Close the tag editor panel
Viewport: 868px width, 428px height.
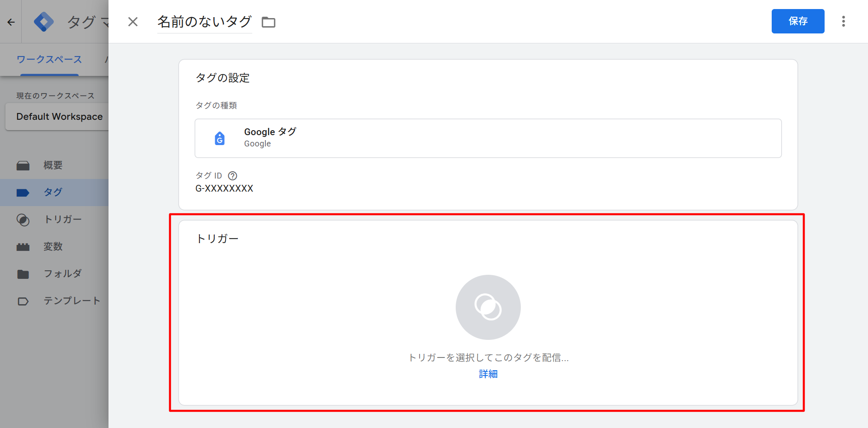[132, 22]
